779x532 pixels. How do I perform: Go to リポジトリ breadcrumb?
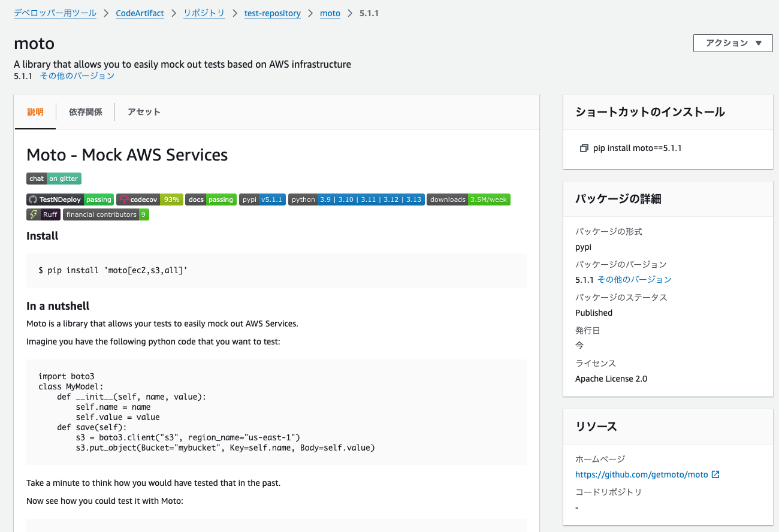[204, 13]
